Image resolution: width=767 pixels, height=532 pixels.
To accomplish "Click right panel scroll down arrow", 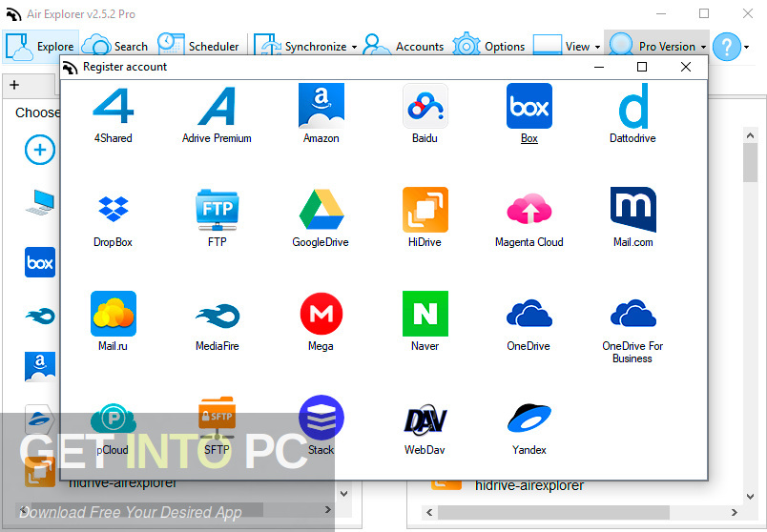I will pos(750,497).
